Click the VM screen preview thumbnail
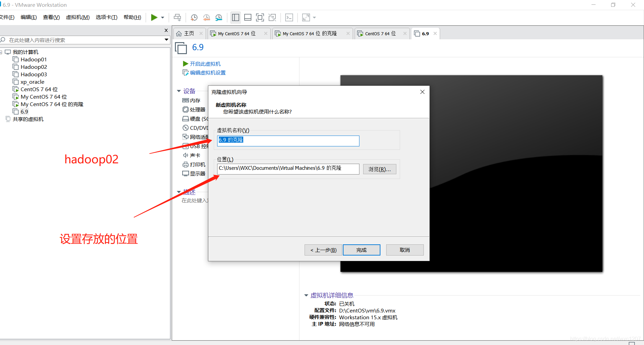 (x=471, y=174)
